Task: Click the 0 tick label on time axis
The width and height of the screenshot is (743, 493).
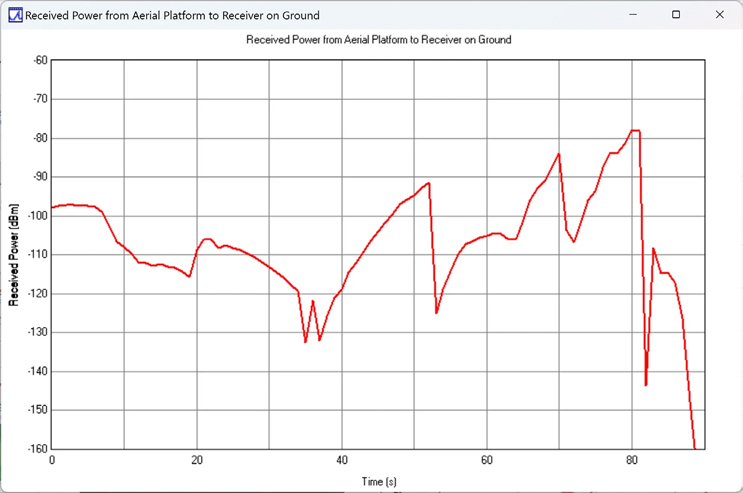Action: pos(52,461)
